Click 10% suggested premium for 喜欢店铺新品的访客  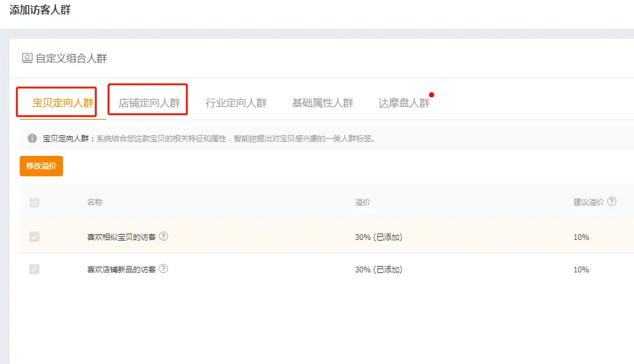pyautogui.click(x=581, y=270)
